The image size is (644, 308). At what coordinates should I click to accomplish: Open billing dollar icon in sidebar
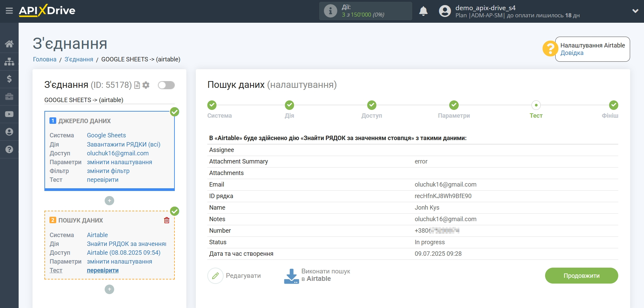pyautogui.click(x=9, y=79)
